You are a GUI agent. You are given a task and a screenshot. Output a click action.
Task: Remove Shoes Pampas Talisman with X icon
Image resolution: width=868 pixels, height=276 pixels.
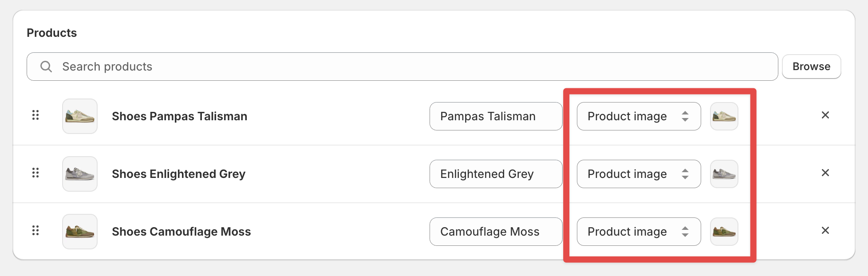coord(825,115)
